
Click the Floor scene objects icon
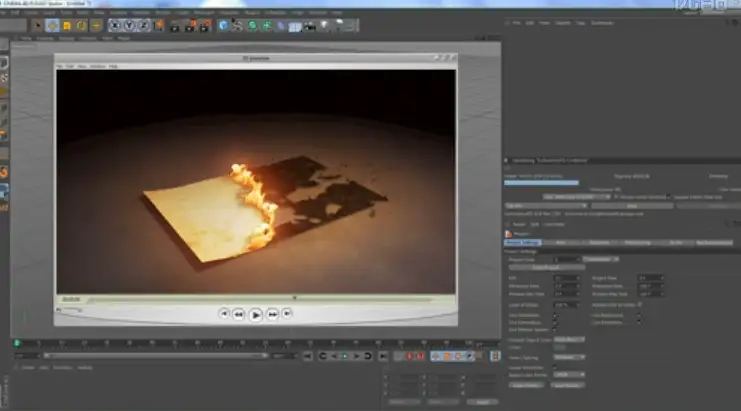point(295,26)
